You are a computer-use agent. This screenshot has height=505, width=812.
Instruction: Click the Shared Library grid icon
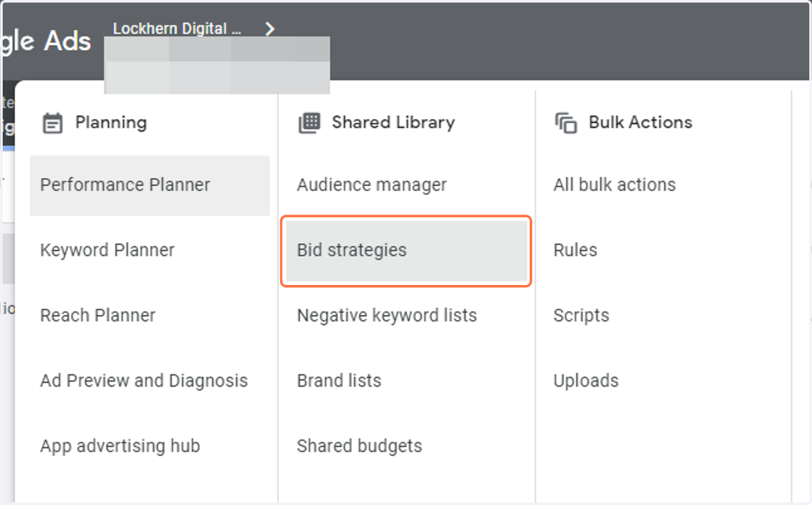click(309, 123)
